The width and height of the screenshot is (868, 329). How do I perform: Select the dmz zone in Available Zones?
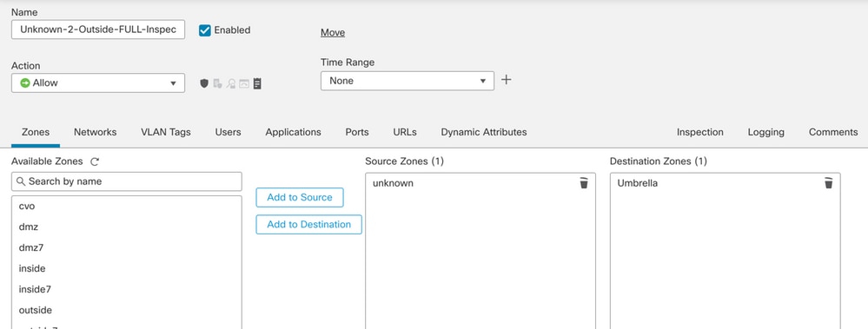coord(127,227)
